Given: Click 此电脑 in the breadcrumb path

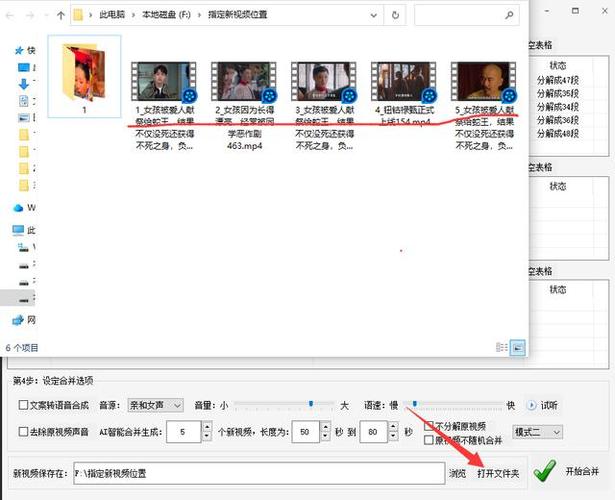Looking at the screenshot, I should point(112,15).
